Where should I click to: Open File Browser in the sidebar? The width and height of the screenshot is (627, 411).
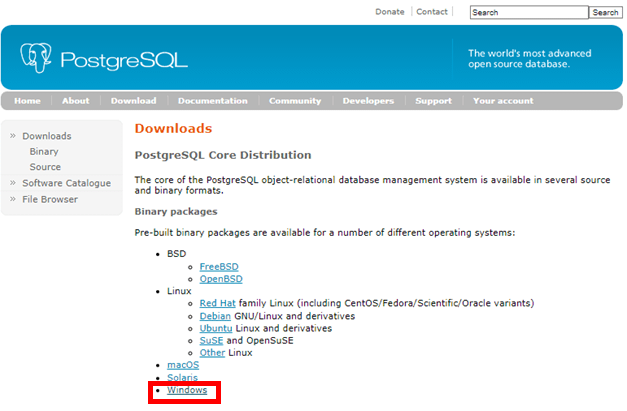click(x=50, y=199)
